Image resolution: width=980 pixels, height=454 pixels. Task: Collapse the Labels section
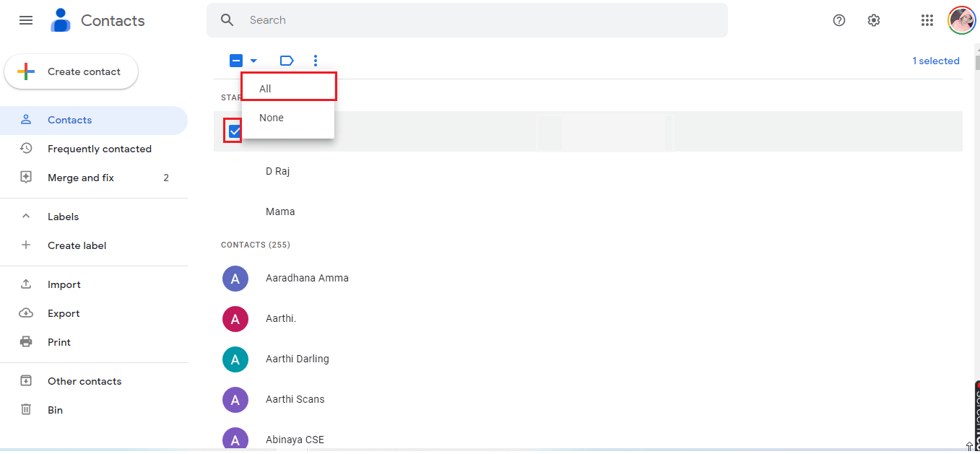[26, 217]
